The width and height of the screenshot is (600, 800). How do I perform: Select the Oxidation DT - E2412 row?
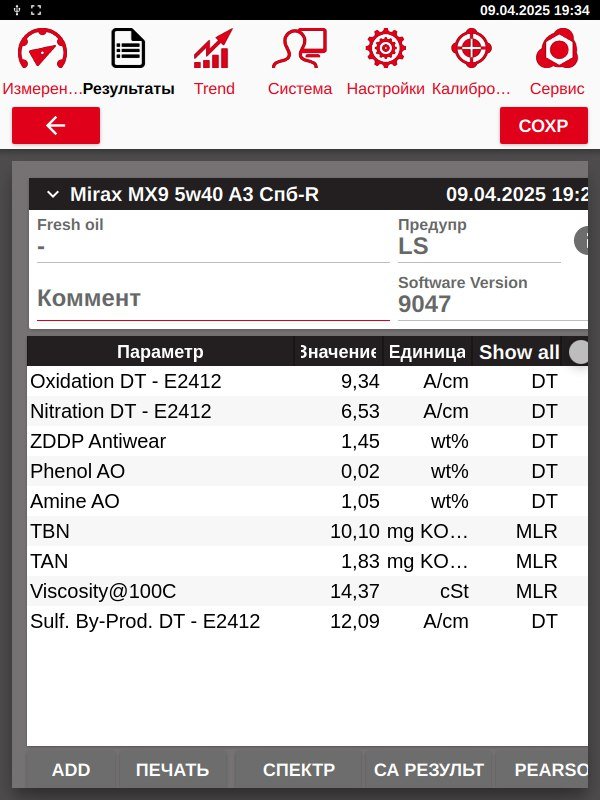coord(307,381)
